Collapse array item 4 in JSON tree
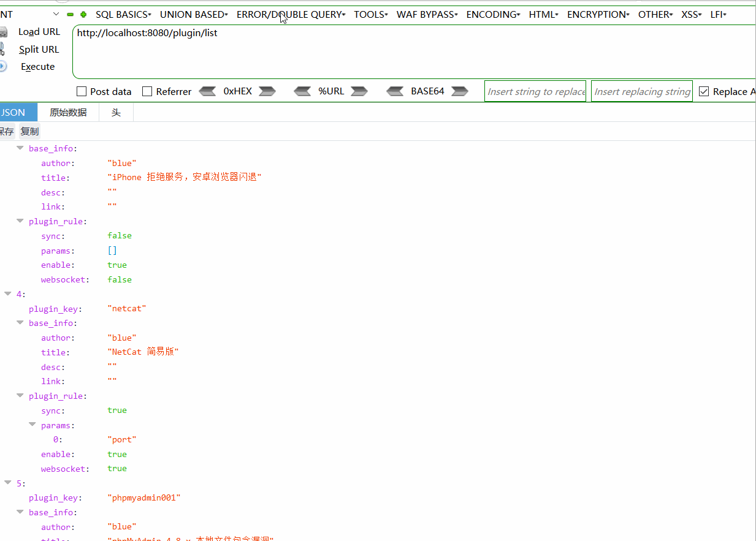This screenshot has width=756, height=541. 8,294
